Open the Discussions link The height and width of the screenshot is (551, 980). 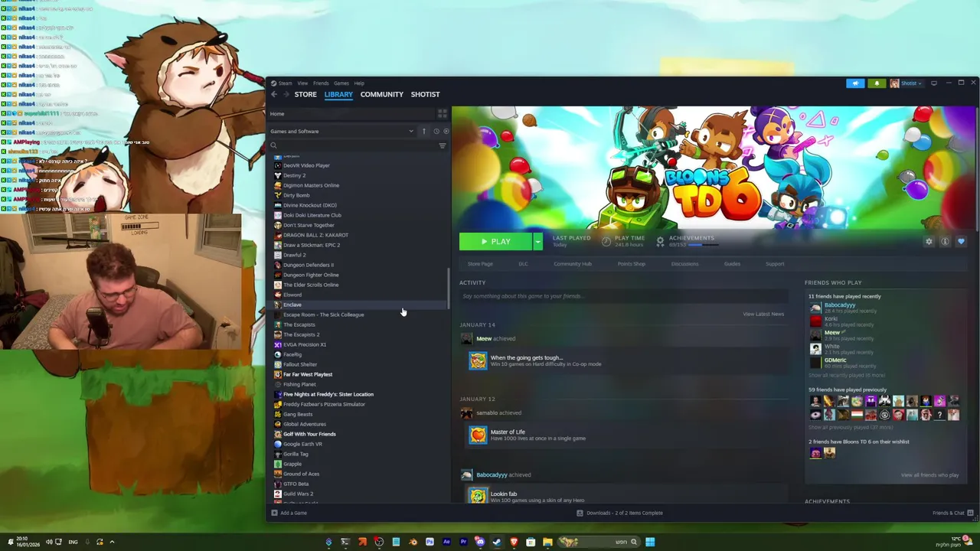pos(684,264)
